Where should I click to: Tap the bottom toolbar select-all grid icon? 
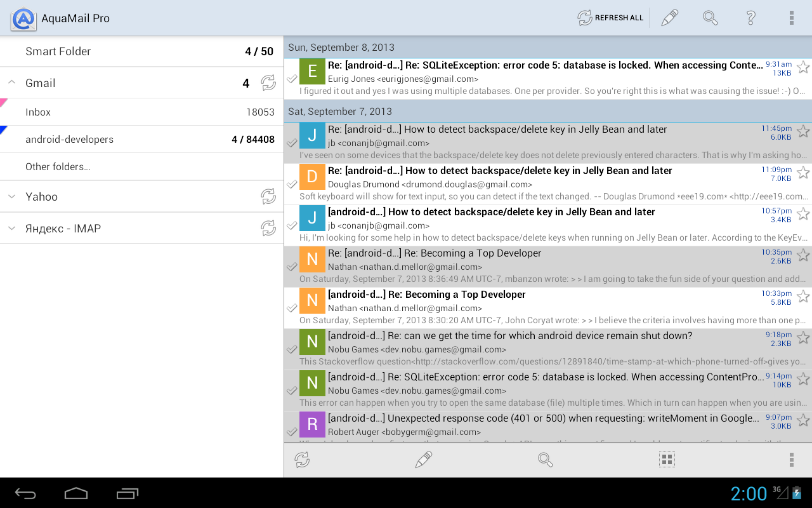tap(667, 460)
